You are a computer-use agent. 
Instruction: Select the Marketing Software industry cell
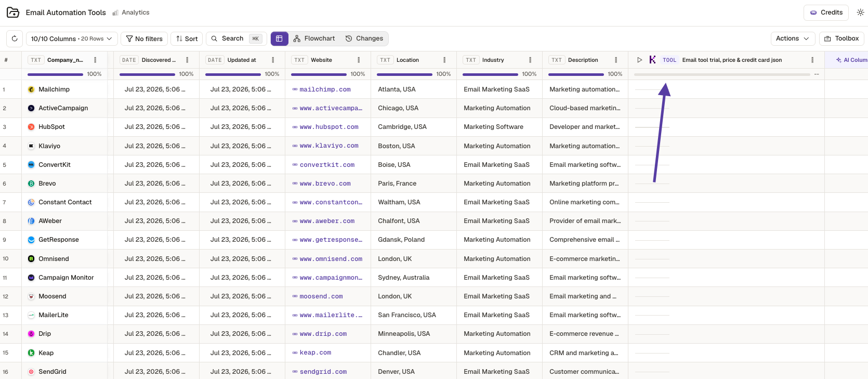pyautogui.click(x=499, y=127)
